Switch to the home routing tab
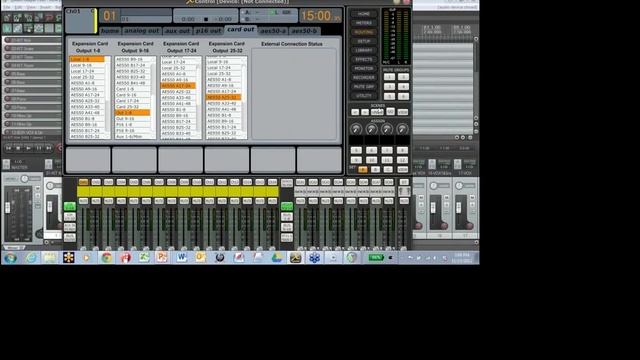 [110, 31]
